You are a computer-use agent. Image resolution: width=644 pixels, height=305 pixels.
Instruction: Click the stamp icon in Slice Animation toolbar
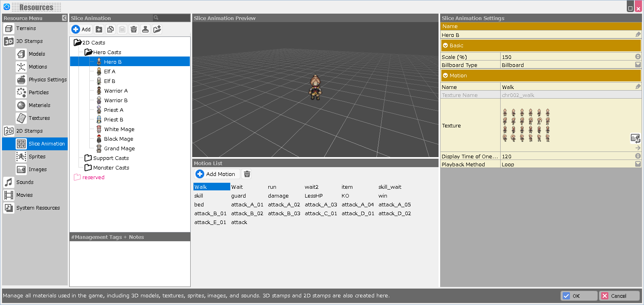[x=145, y=29]
